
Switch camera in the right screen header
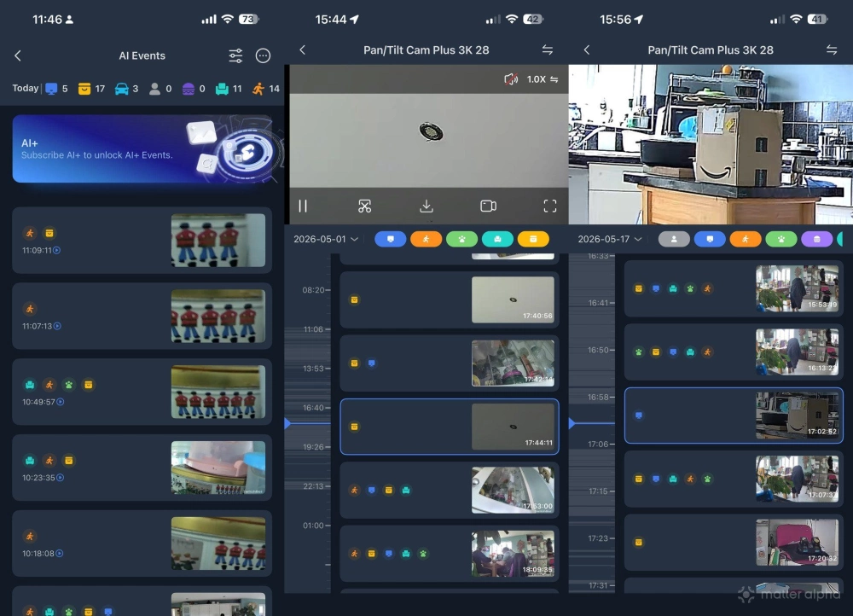832,50
